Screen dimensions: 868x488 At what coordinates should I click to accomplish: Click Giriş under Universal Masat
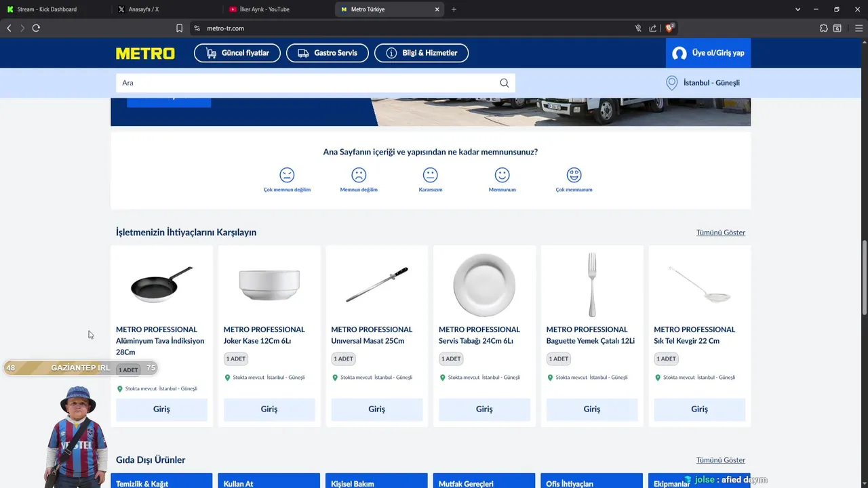click(377, 409)
